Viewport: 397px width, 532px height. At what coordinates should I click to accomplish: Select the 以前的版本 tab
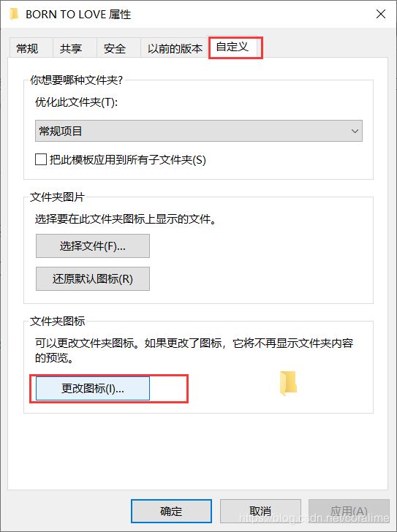(x=175, y=48)
